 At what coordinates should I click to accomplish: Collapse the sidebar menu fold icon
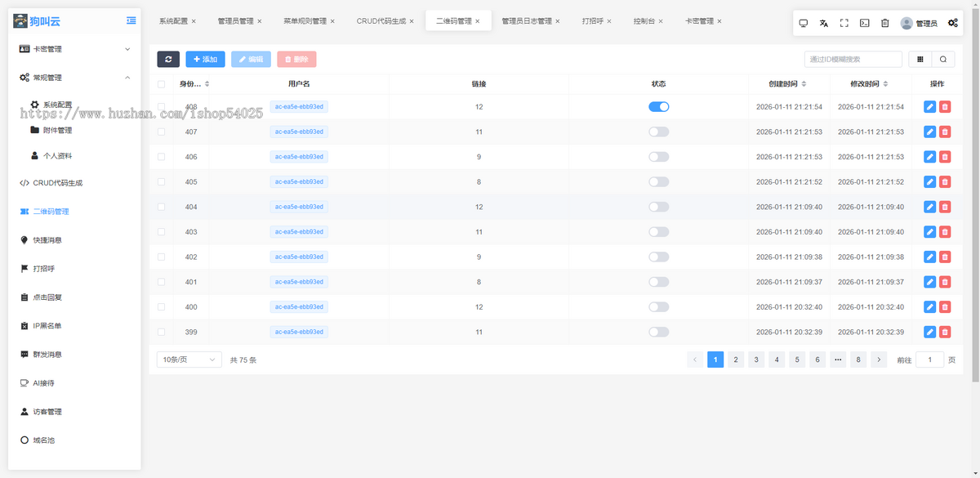[131, 20]
